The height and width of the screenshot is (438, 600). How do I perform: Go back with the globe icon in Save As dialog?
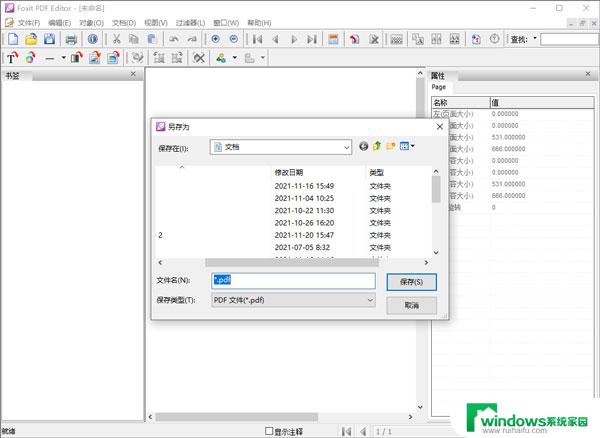tap(364, 146)
